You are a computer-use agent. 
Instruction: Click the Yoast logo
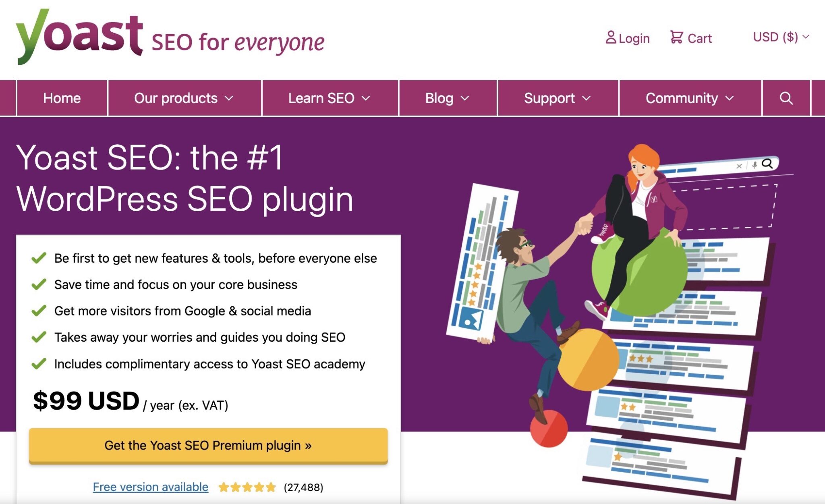[79, 36]
